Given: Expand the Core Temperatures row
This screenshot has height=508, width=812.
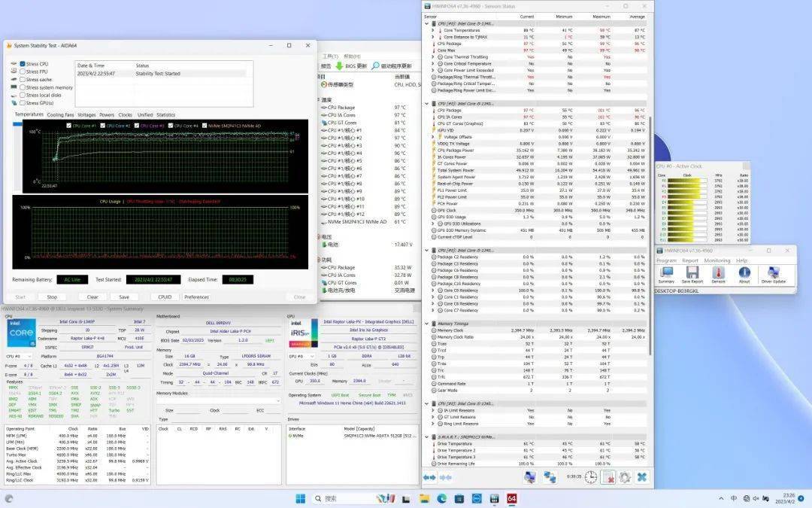Looking at the screenshot, I should coord(433,30).
